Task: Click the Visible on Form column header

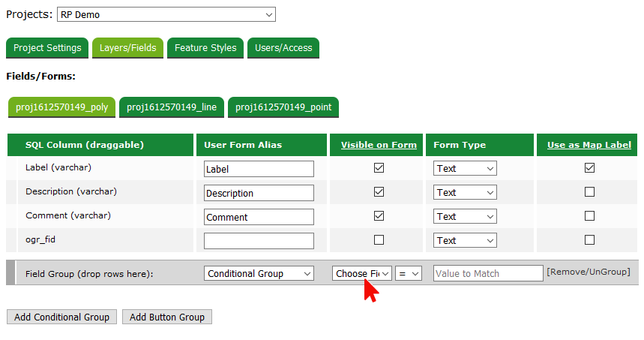Action: point(379,145)
